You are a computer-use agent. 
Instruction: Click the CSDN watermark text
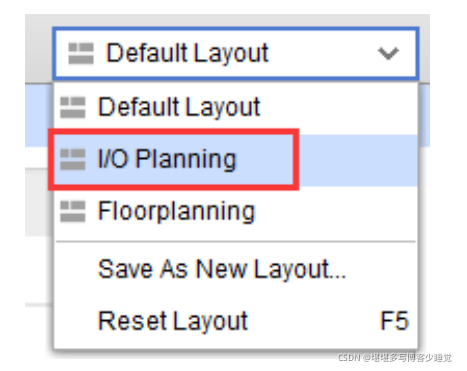pyautogui.click(x=395, y=358)
